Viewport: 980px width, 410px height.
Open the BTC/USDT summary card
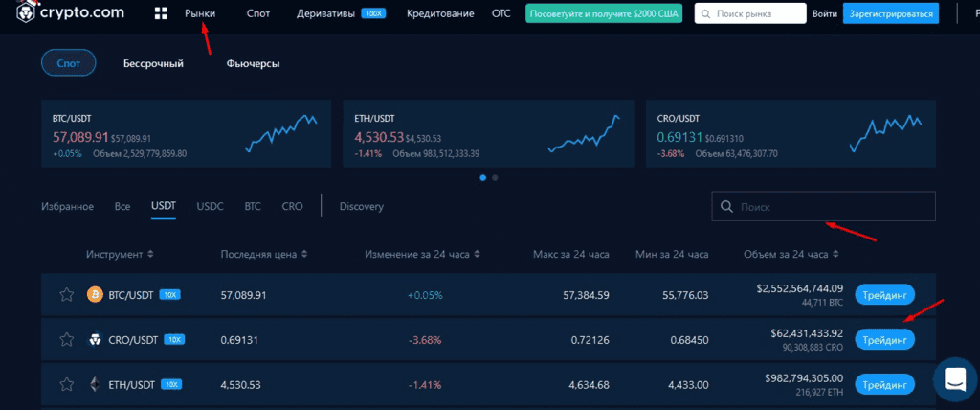[x=187, y=133]
